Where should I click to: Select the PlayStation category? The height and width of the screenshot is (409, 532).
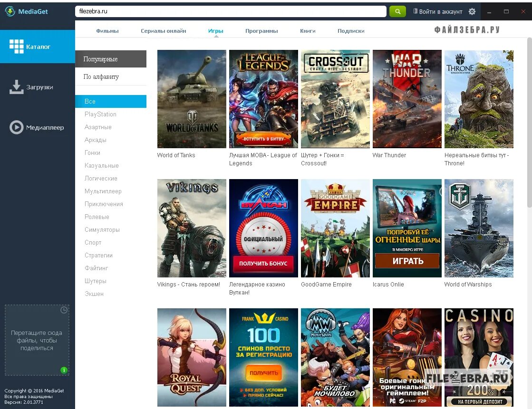click(100, 114)
